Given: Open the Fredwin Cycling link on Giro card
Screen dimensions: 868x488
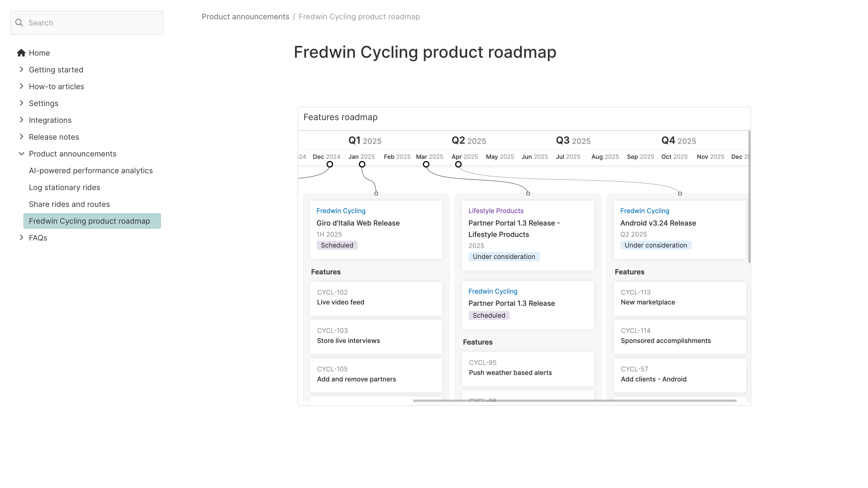Looking at the screenshot, I should click(341, 210).
